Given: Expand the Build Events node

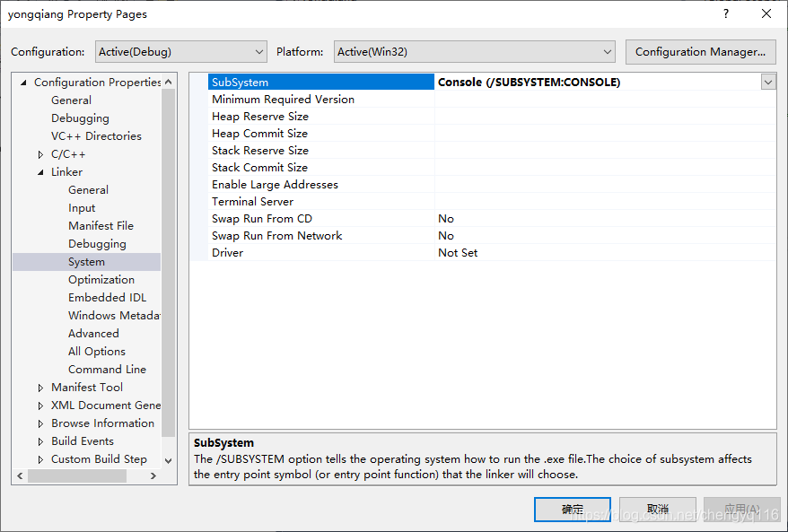Looking at the screenshot, I should click(x=39, y=440).
